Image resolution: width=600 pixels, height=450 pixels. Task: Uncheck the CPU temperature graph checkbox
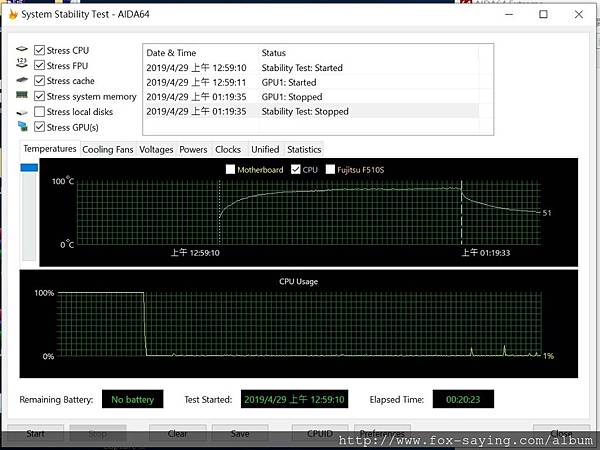(x=295, y=169)
